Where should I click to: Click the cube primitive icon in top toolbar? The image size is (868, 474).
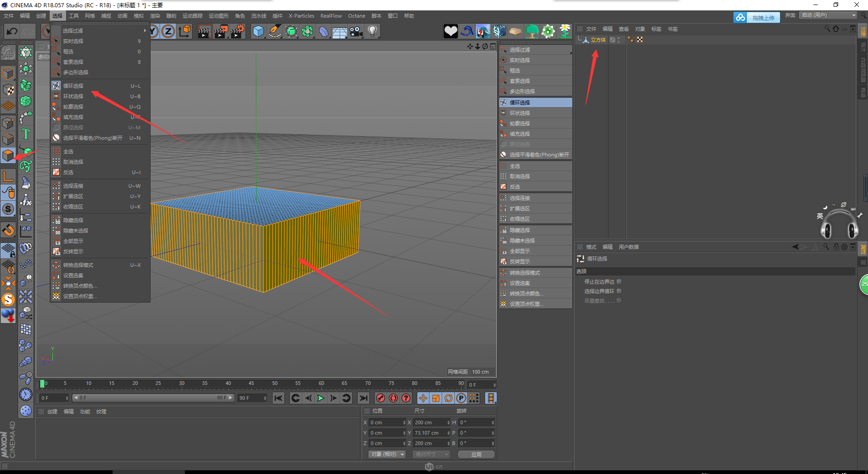[258, 31]
